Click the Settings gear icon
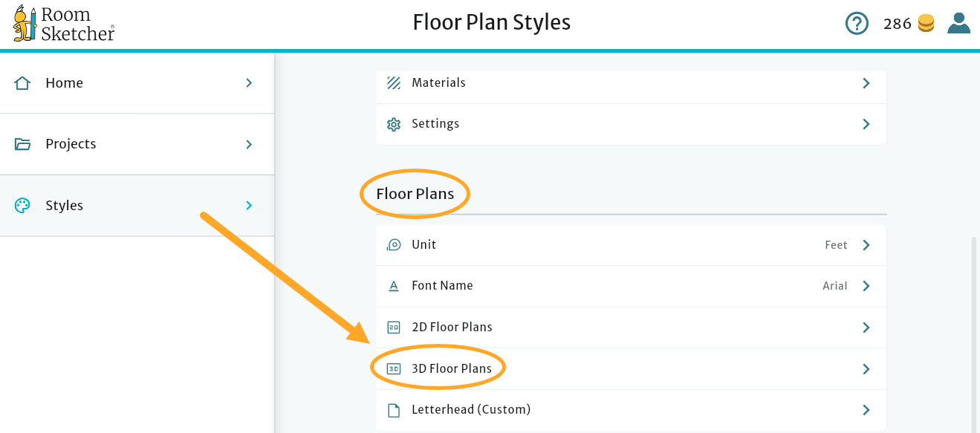This screenshot has width=980, height=433. (393, 123)
